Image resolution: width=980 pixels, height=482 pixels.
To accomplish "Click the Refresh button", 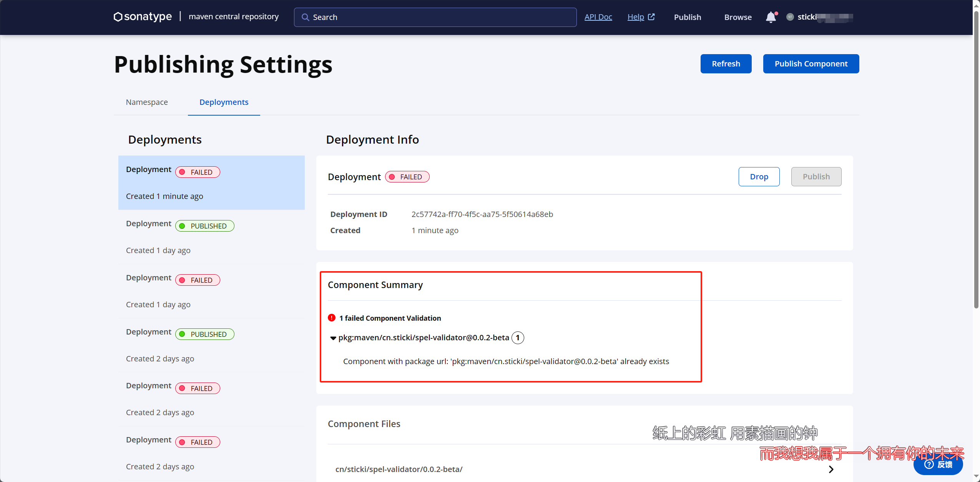I will point(726,64).
